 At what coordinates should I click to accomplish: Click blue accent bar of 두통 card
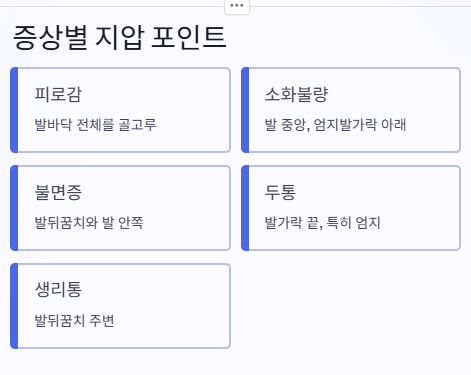point(245,208)
